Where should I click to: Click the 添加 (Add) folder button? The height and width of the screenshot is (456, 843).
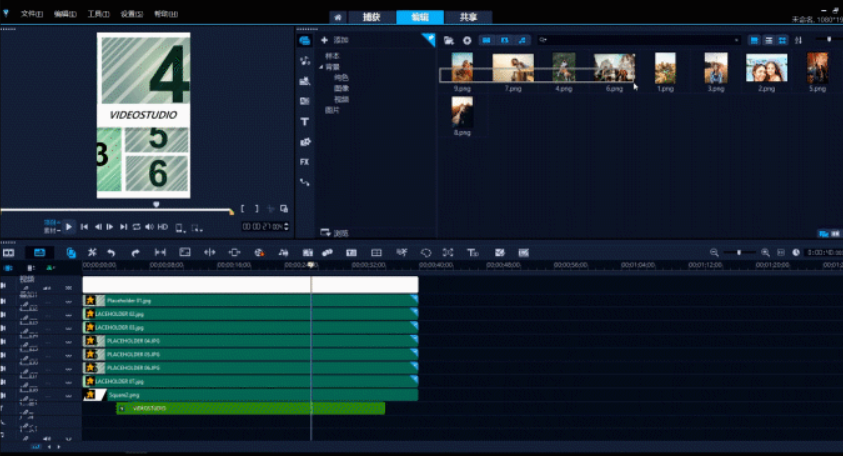click(334, 40)
